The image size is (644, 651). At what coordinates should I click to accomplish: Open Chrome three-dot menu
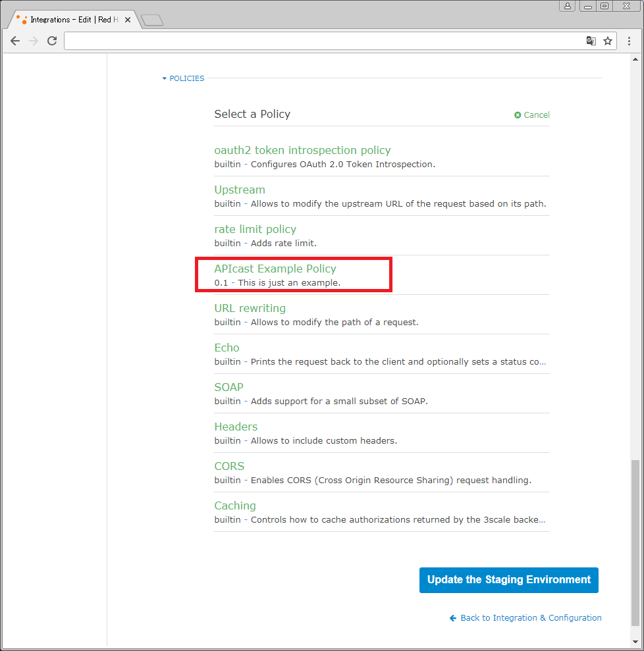(x=629, y=41)
